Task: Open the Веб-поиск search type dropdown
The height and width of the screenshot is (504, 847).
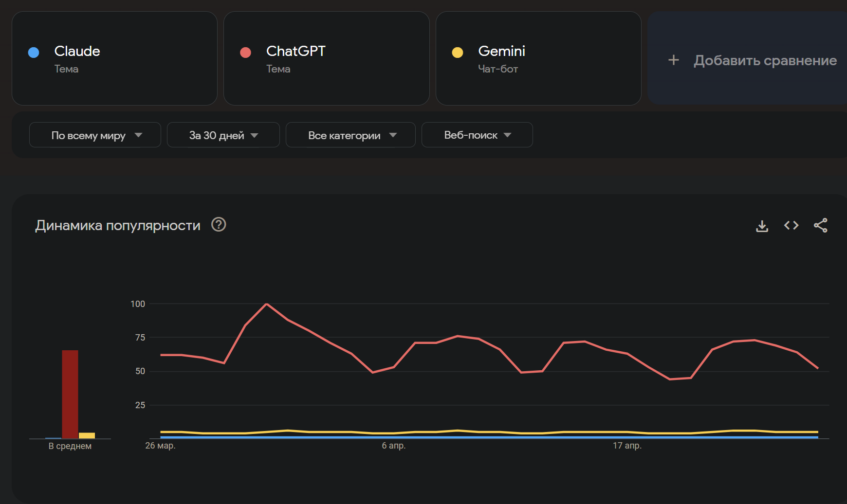Action: 477,135
